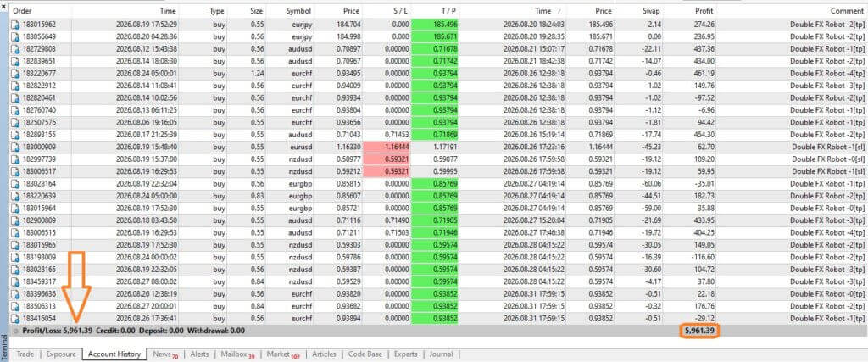Select the open price 184.704

pyautogui.click(x=348, y=25)
